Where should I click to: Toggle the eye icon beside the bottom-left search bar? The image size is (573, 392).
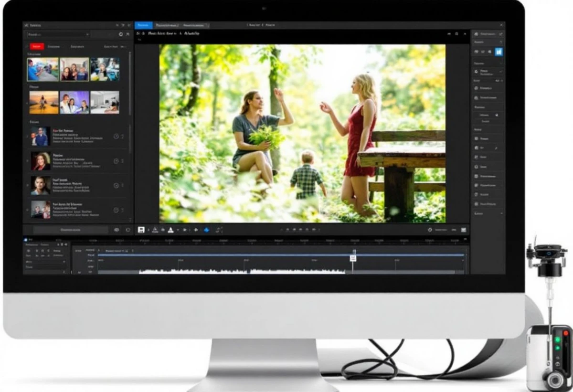pos(117,230)
